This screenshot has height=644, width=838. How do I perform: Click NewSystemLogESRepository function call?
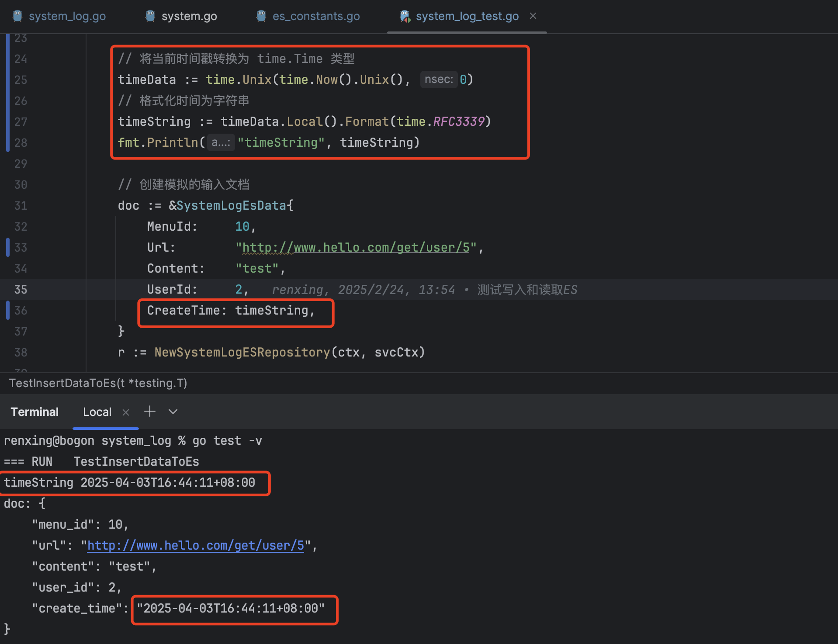click(242, 353)
